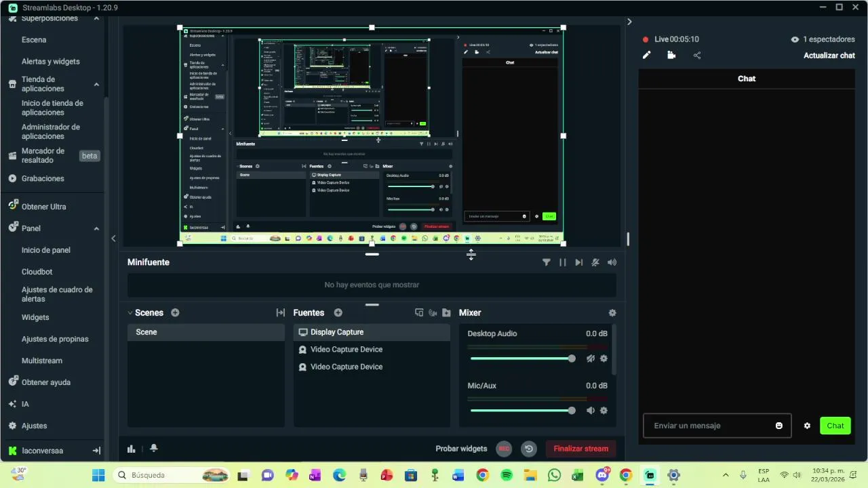Collapse the left sidebar arrow
Screen dimensions: 868x488
113,238
